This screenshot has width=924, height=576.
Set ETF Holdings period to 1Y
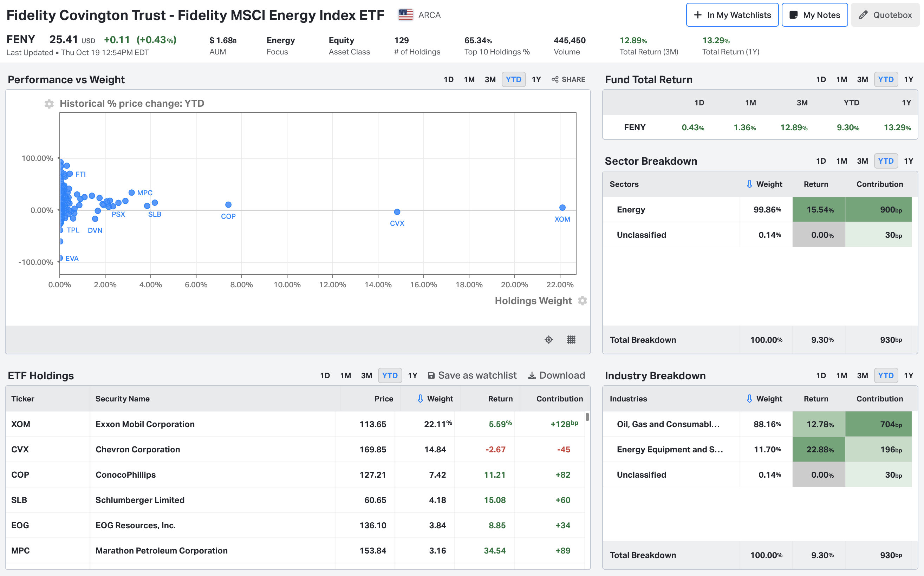click(412, 375)
